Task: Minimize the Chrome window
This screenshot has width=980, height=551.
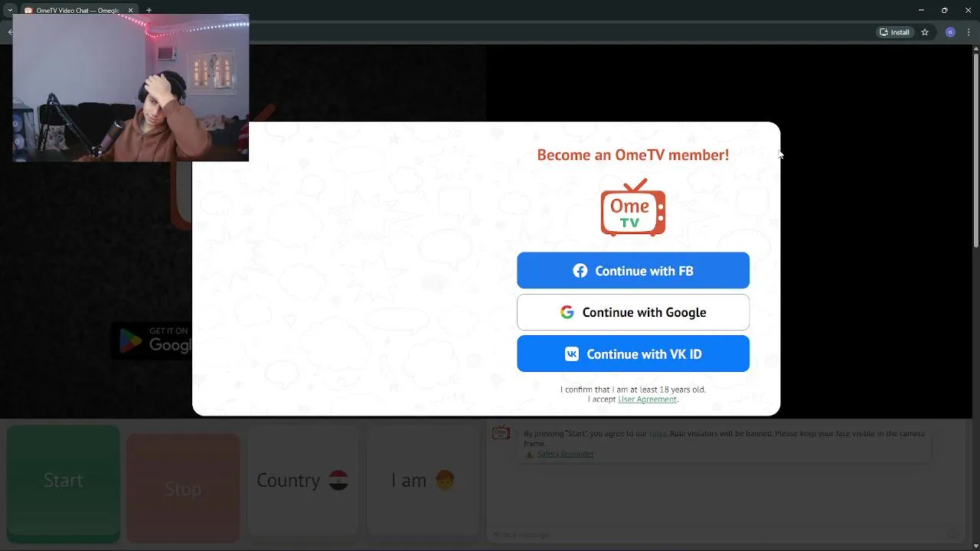Action: pyautogui.click(x=921, y=10)
